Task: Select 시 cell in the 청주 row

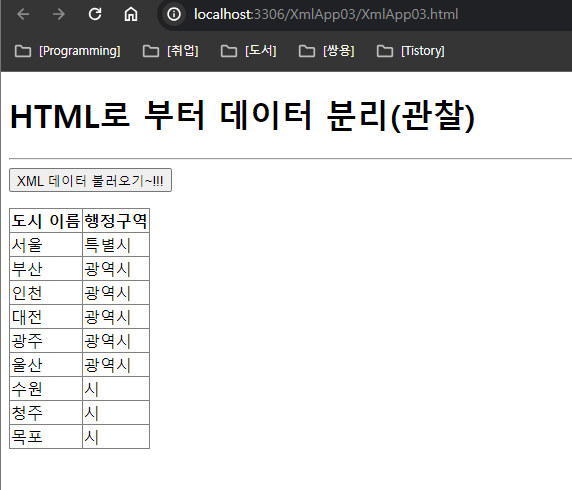Action: tap(116, 413)
